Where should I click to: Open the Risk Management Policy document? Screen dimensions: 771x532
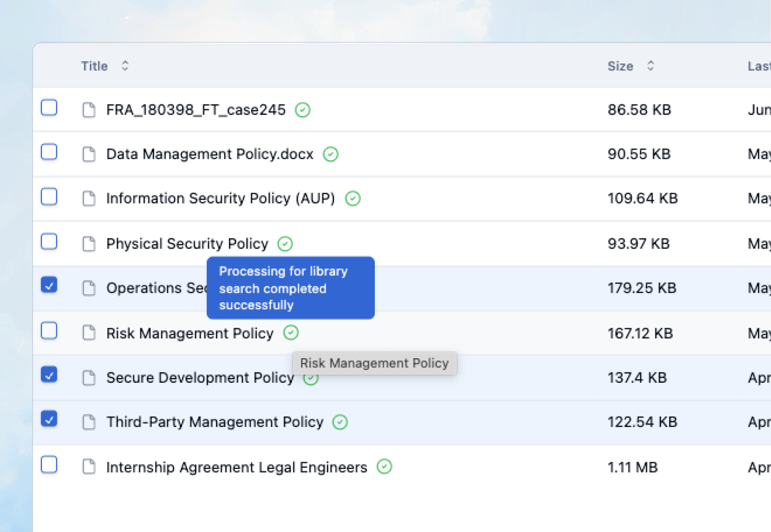pyautogui.click(x=189, y=333)
